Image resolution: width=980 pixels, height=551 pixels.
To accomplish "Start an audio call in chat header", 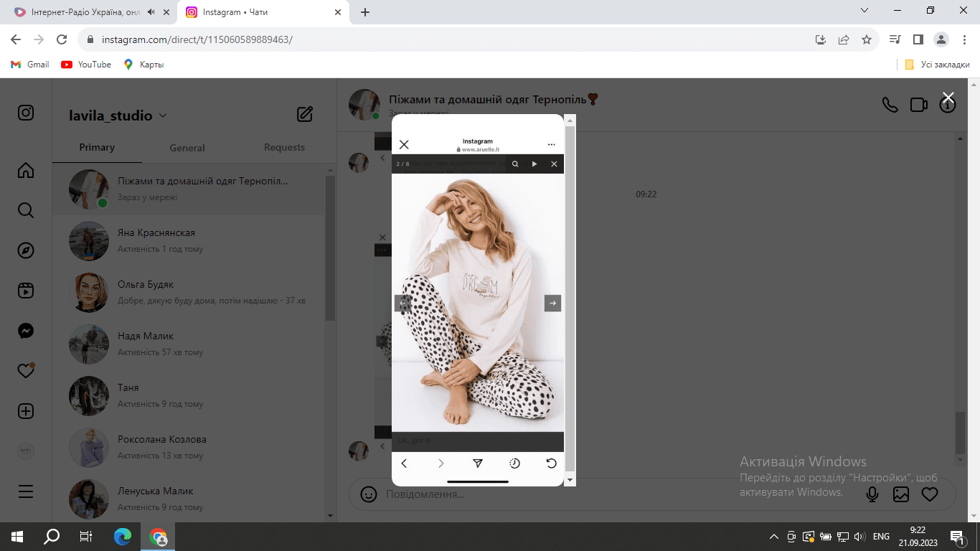I will click(x=890, y=105).
